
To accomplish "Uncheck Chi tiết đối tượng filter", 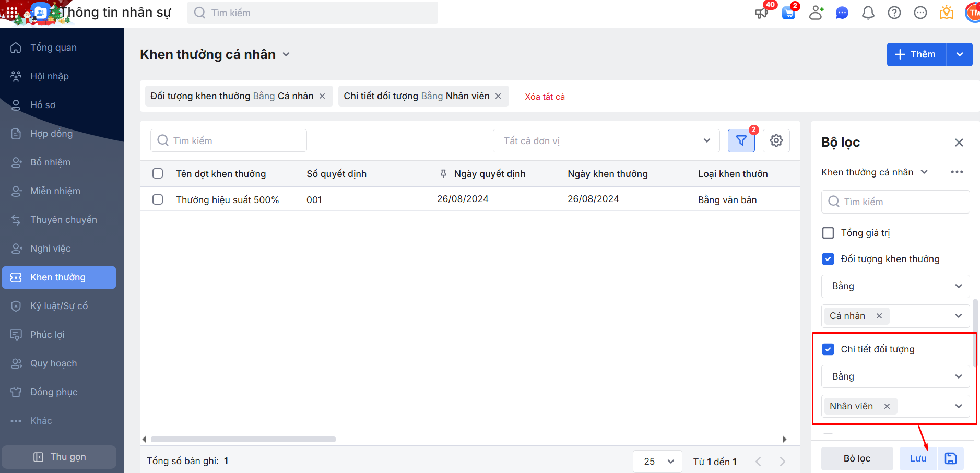I will (828, 349).
